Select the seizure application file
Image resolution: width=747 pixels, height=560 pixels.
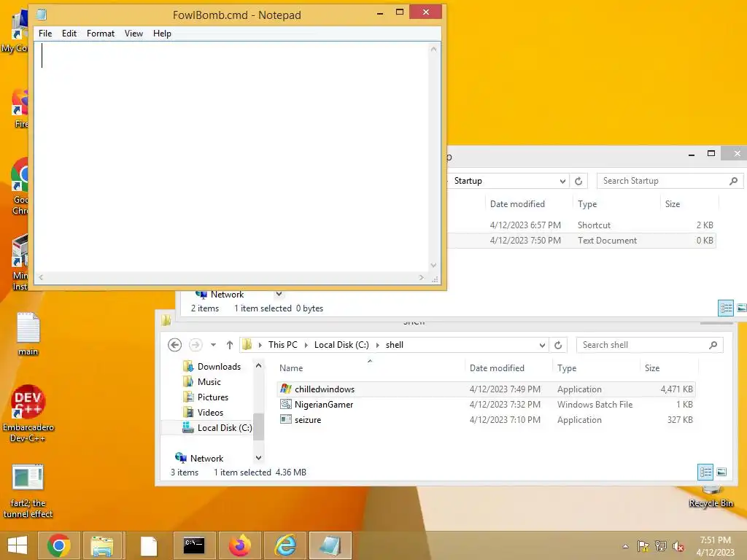click(486, 419)
